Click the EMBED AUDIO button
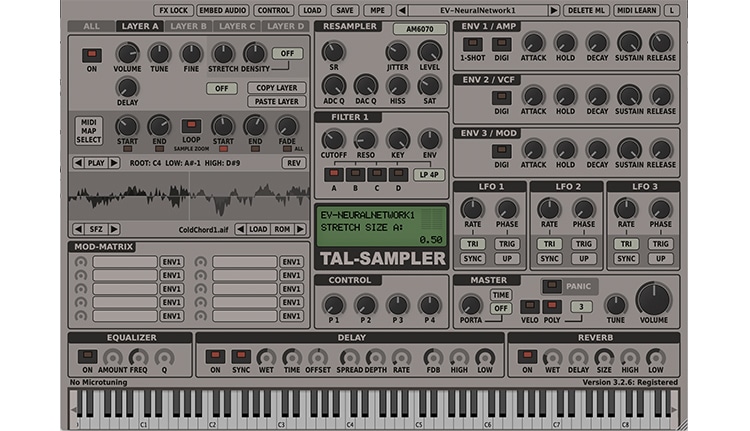The width and height of the screenshot is (750, 431). point(222,10)
